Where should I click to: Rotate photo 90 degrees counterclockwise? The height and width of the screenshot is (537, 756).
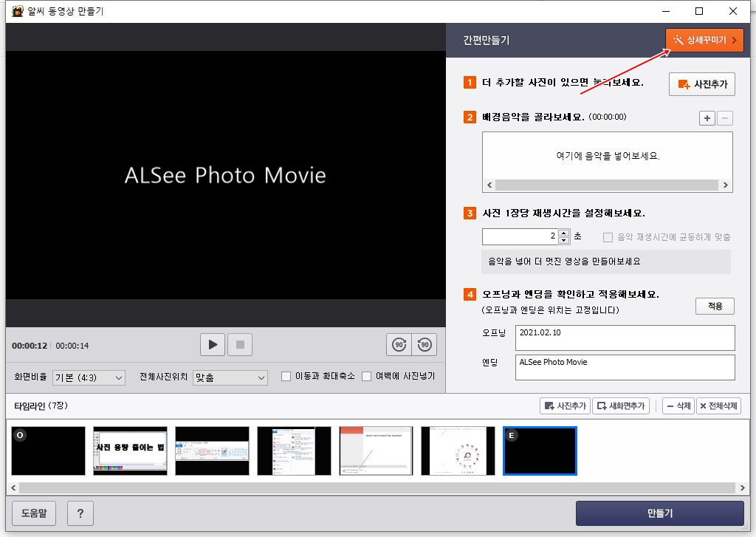tap(425, 344)
